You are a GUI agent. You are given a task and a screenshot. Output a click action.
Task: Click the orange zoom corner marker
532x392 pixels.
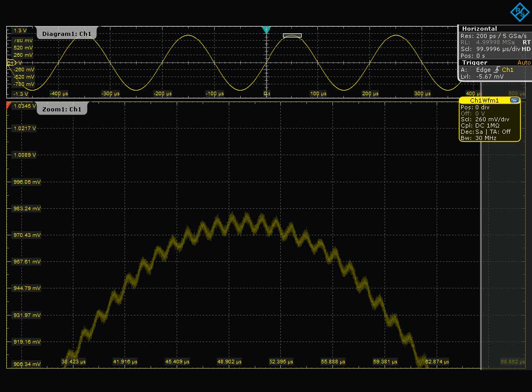click(9, 106)
